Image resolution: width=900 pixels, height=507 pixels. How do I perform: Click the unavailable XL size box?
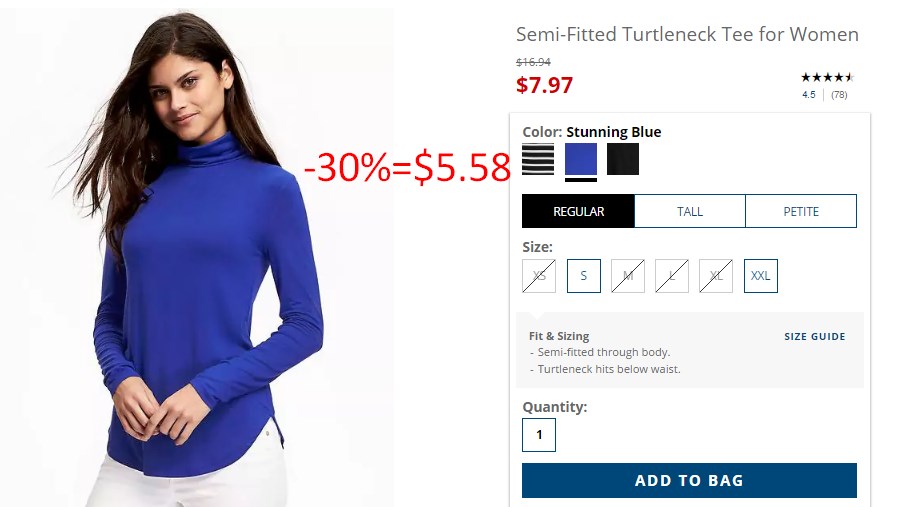(716, 276)
